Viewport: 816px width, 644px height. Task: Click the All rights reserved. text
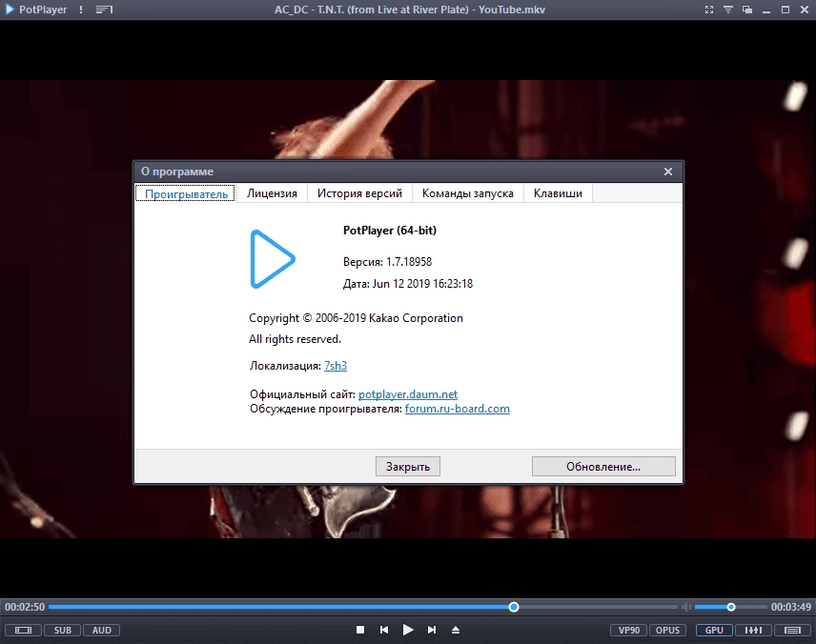(x=296, y=339)
